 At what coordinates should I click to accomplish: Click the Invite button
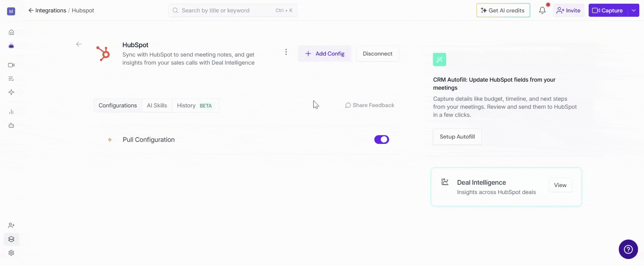[x=569, y=10]
